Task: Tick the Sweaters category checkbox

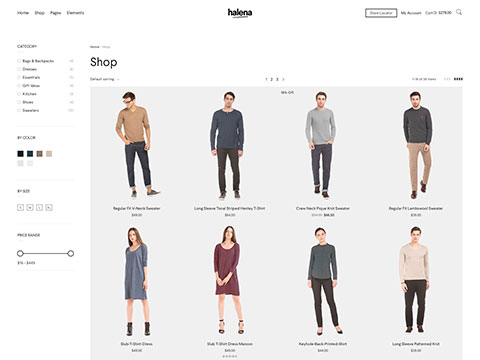Action: 19,110
